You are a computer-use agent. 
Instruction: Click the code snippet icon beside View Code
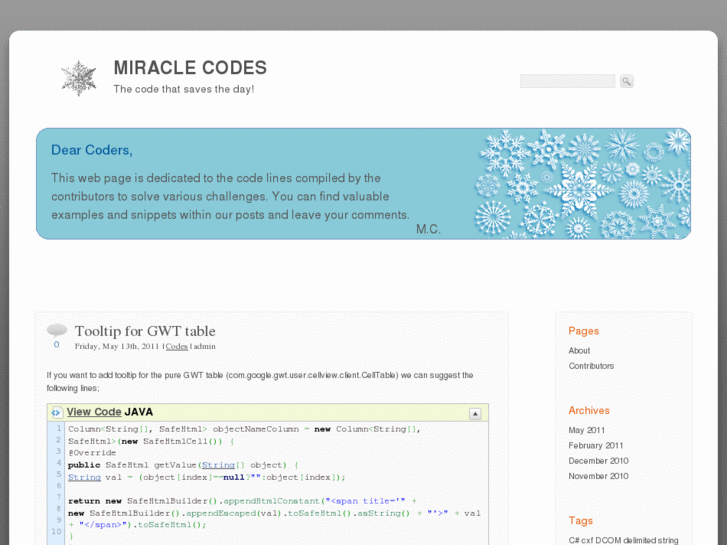click(57, 412)
